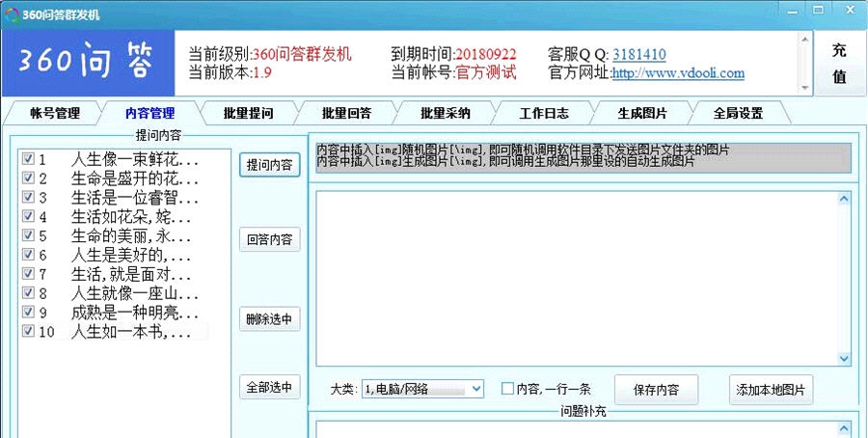Viewport: 868px width, 438px height.
Task: Click the 提问内容 button
Action: click(270, 165)
